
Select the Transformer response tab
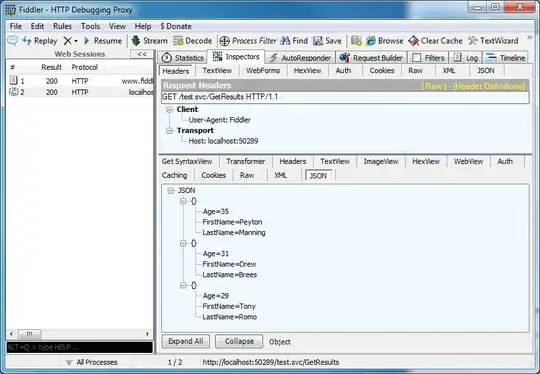pos(246,162)
